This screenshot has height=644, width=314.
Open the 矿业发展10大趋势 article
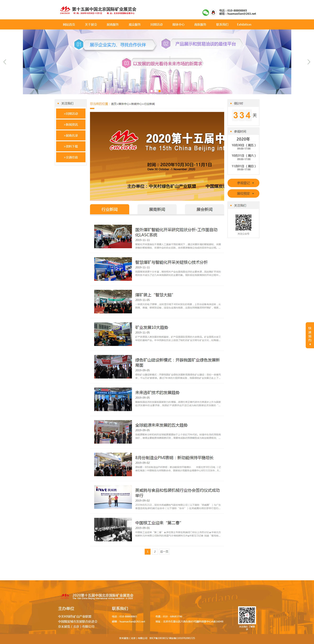coord(152,327)
